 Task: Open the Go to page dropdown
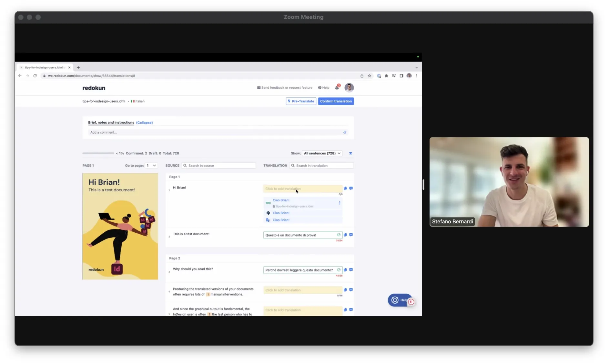point(151,166)
